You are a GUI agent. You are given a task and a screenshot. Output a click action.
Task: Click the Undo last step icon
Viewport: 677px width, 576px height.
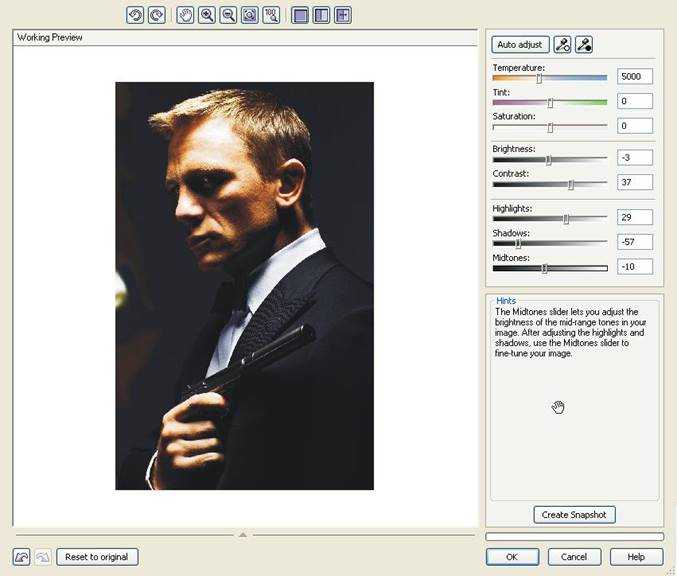click(x=21, y=557)
